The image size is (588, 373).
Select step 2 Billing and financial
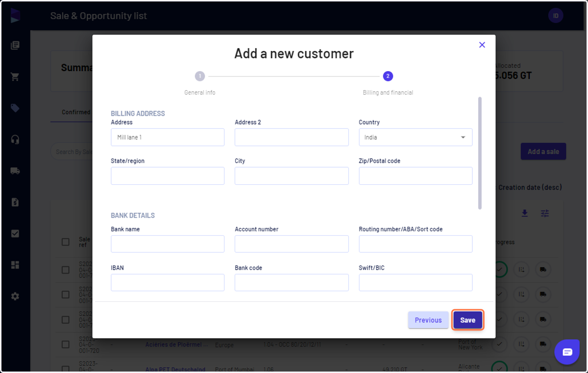(388, 76)
